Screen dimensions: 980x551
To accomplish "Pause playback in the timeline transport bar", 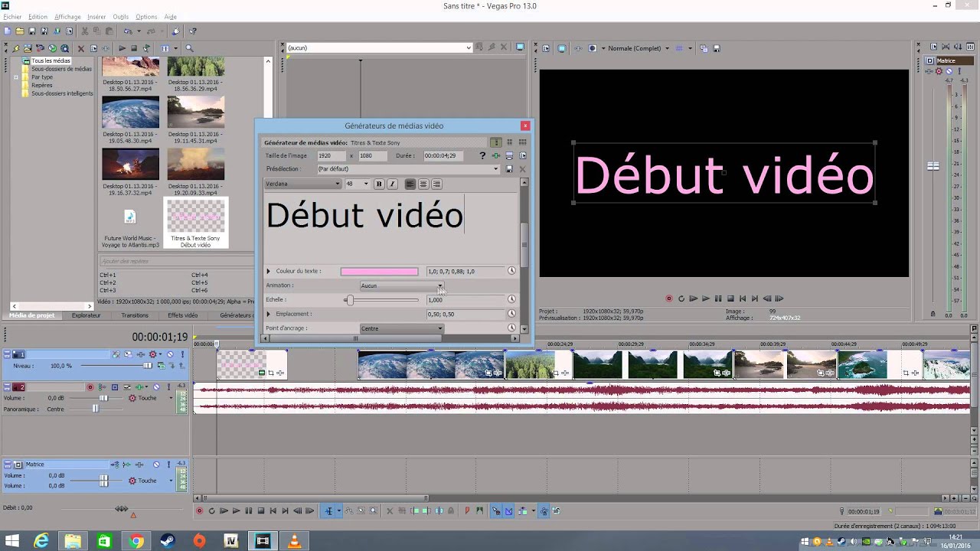I will coord(248,511).
